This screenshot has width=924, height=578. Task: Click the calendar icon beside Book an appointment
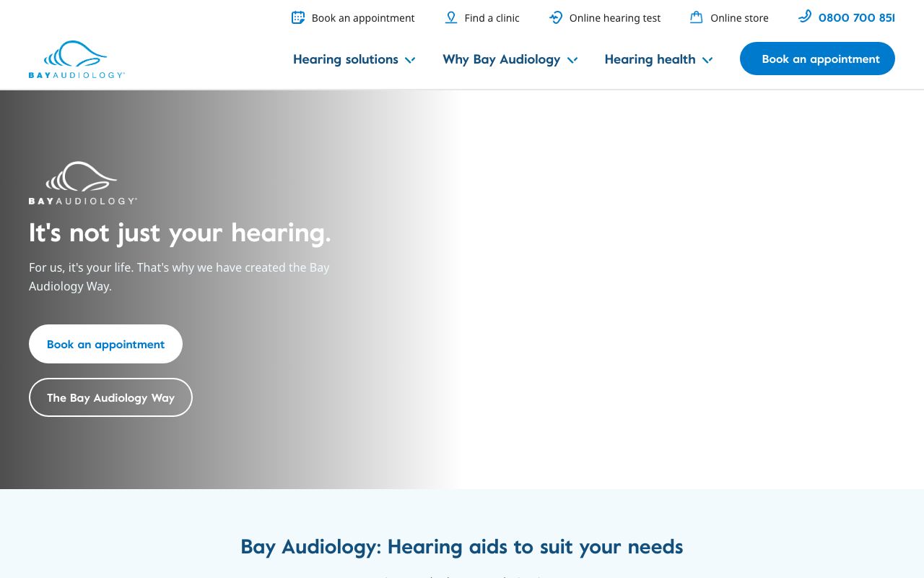tap(298, 17)
